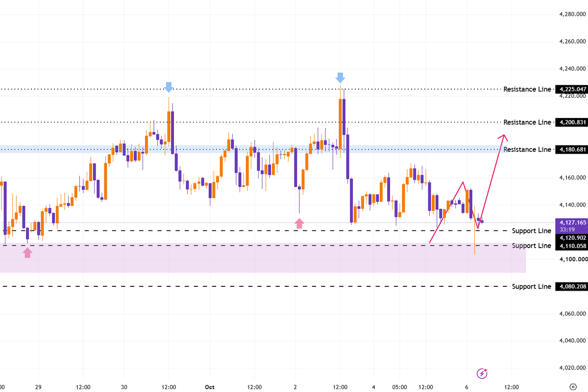The image size is (588, 392).
Task: Click the 4,160.000 price axis label
Action: point(573,178)
